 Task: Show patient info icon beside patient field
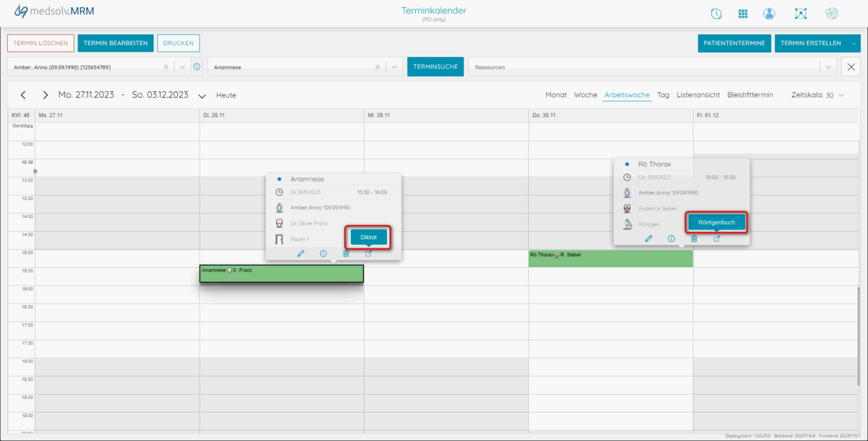coord(197,67)
